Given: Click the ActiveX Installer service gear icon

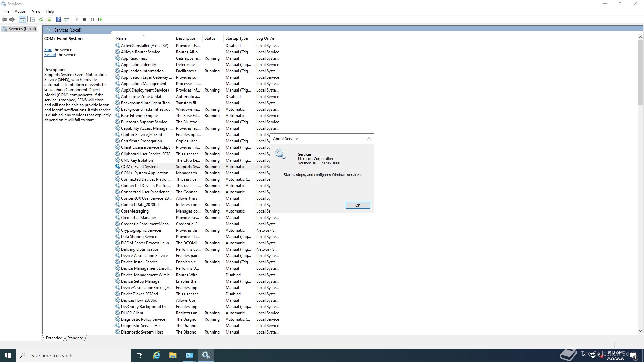Looking at the screenshot, I should tap(117, 45).
